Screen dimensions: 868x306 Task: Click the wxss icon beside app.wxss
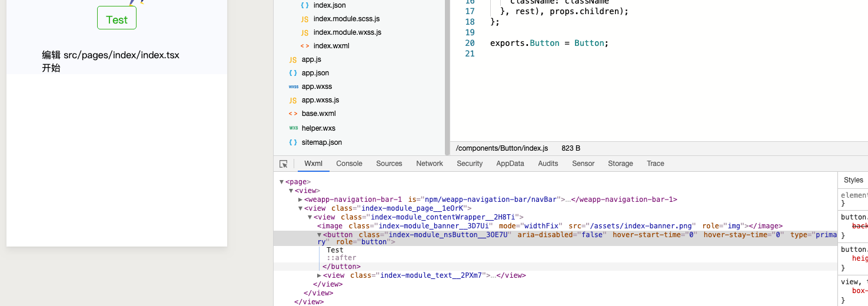(x=293, y=87)
